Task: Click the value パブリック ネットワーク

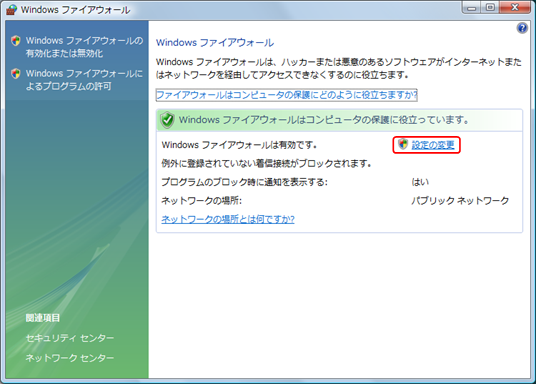Action: pos(460,200)
